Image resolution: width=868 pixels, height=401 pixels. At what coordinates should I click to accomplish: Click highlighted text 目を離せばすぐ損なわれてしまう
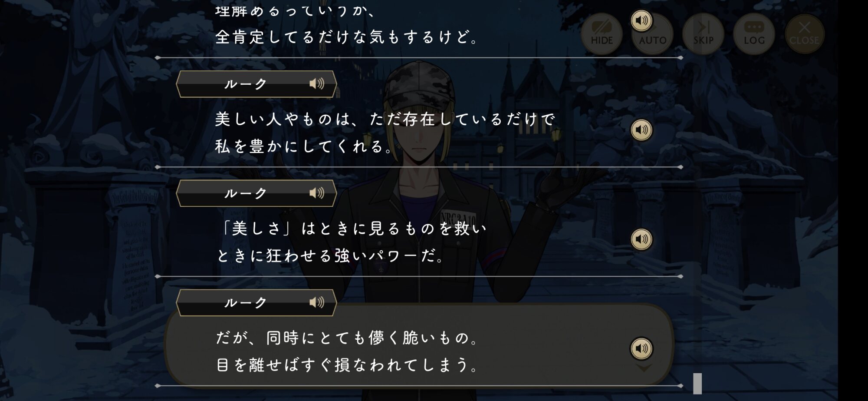[x=347, y=365]
